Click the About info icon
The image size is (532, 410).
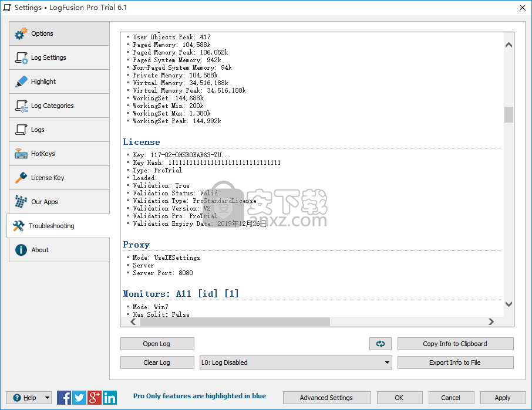pyautogui.click(x=21, y=250)
